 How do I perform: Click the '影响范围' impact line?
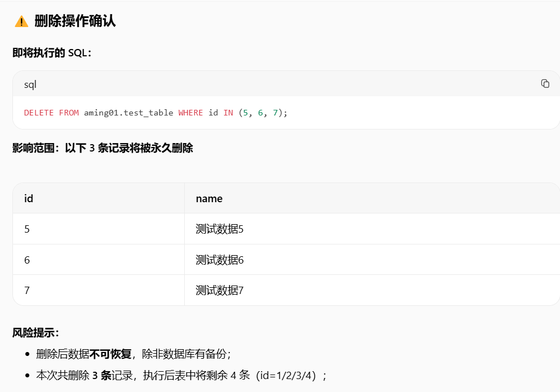[103, 148]
